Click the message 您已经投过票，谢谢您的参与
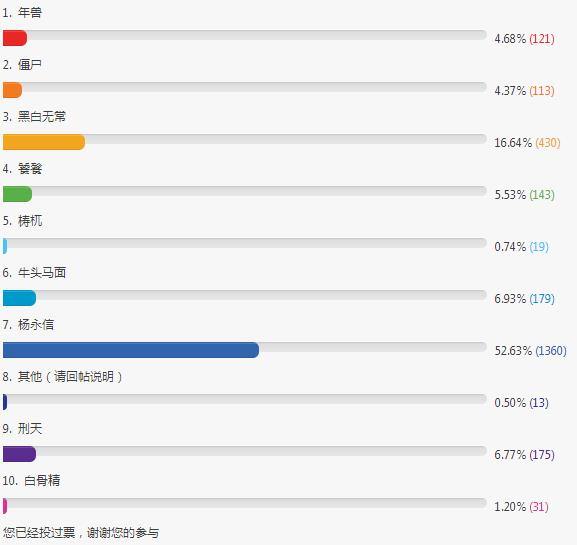The image size is (577, 545). click(x=81, y=532)
